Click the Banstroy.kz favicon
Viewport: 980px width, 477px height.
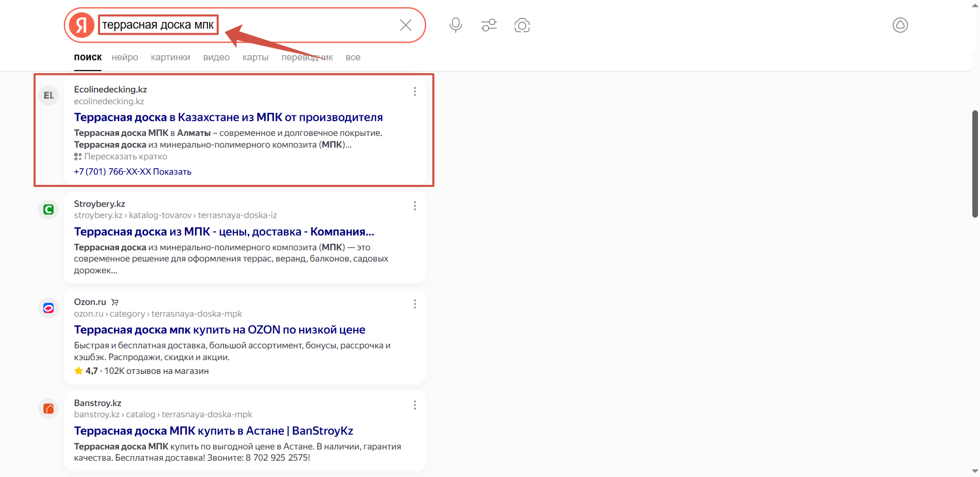48,409
